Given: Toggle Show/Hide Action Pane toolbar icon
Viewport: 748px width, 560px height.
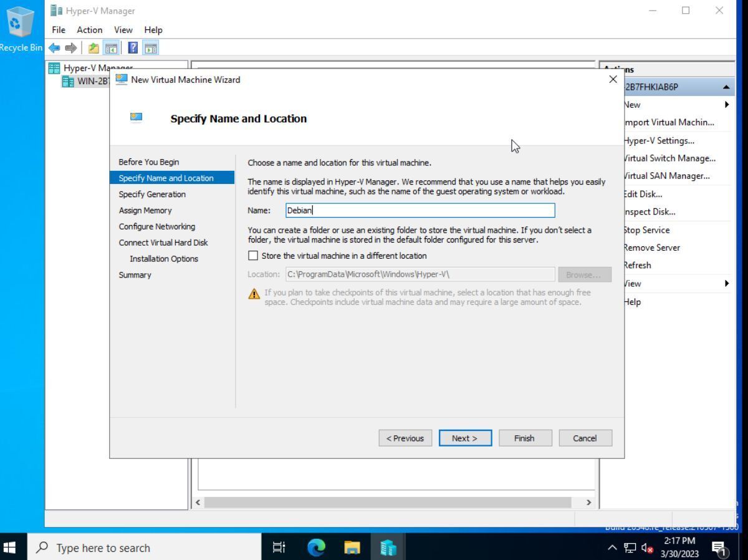Looking at the screenshot, I should click(150, 48).
